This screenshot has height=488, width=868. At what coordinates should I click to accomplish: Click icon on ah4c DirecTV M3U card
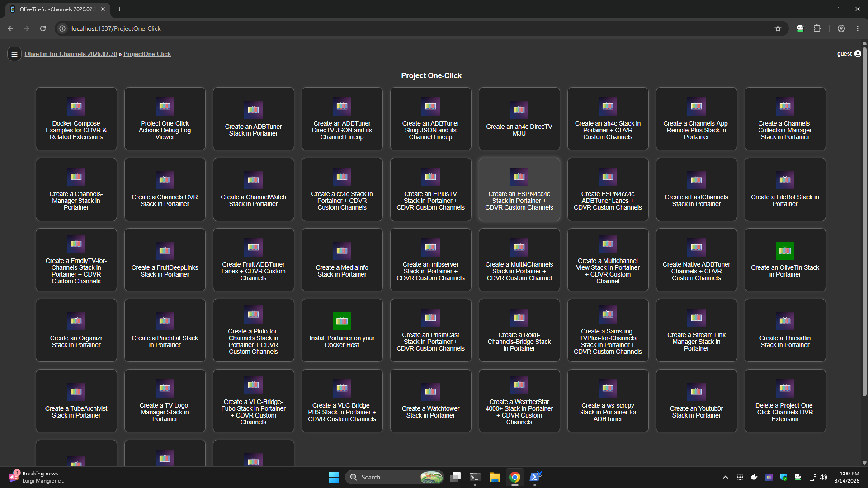click(519, 110)
